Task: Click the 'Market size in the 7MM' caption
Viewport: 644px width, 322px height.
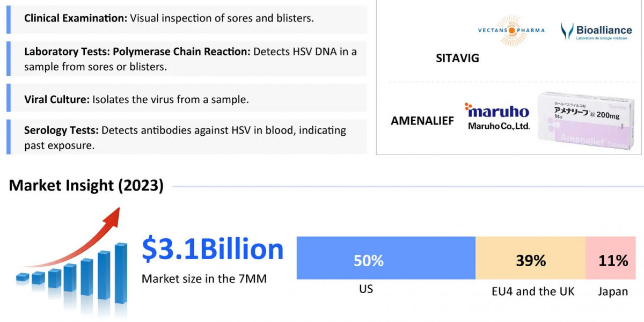Action: point(203,279)
